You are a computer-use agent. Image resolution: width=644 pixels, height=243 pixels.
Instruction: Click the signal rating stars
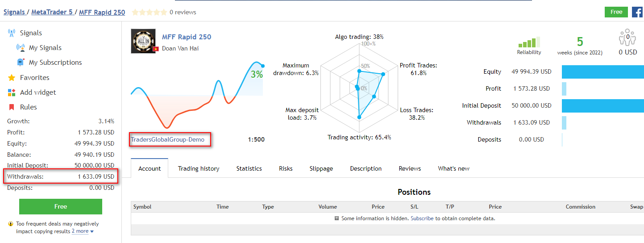[x=150, y=12]
